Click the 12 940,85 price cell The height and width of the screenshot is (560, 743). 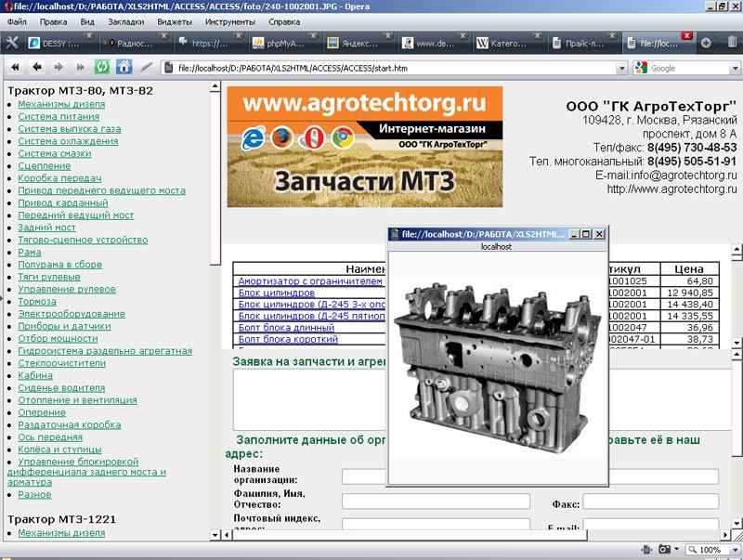coord(689,293)
